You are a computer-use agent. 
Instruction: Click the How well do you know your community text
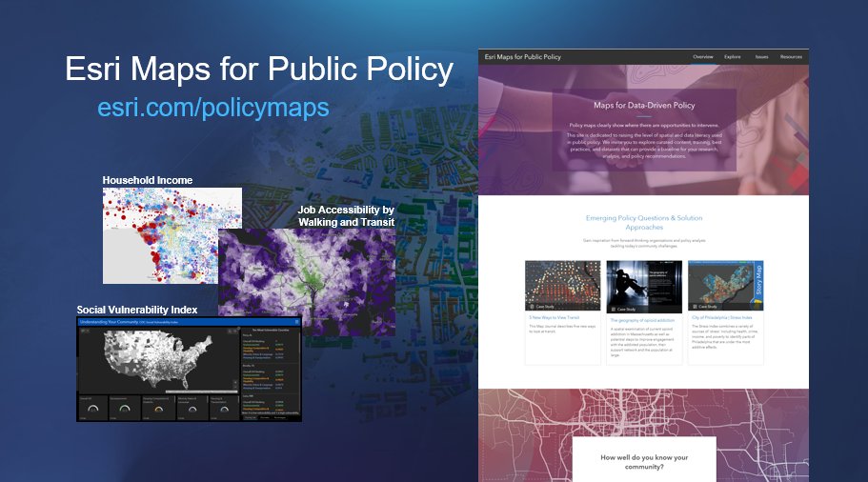point(644,462)
